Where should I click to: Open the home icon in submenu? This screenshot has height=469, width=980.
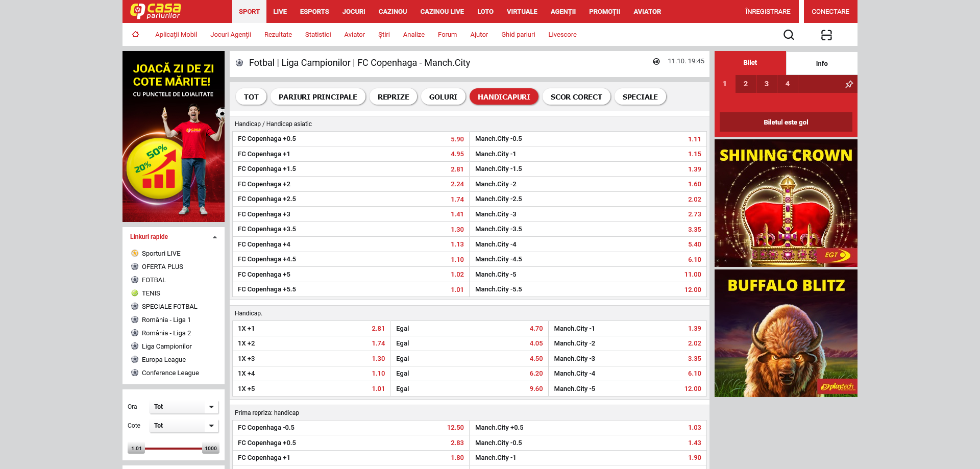(x=135, y=34)
